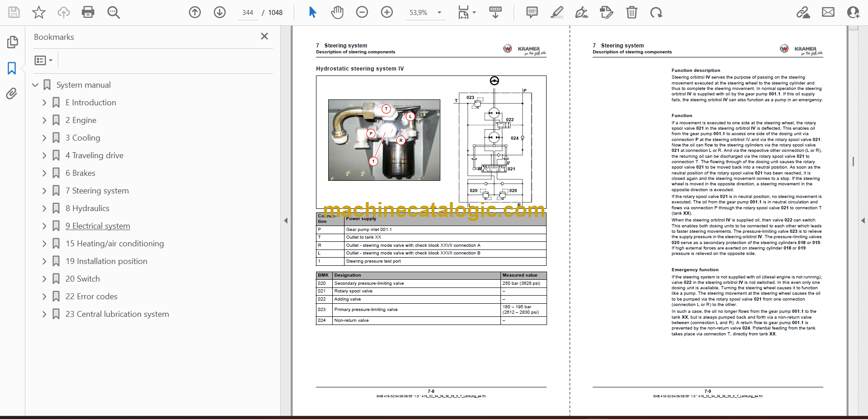This screenshot has height=419, width=868.
Task: Open the 9 Electrical system bookmark
Action: (98, 226)
